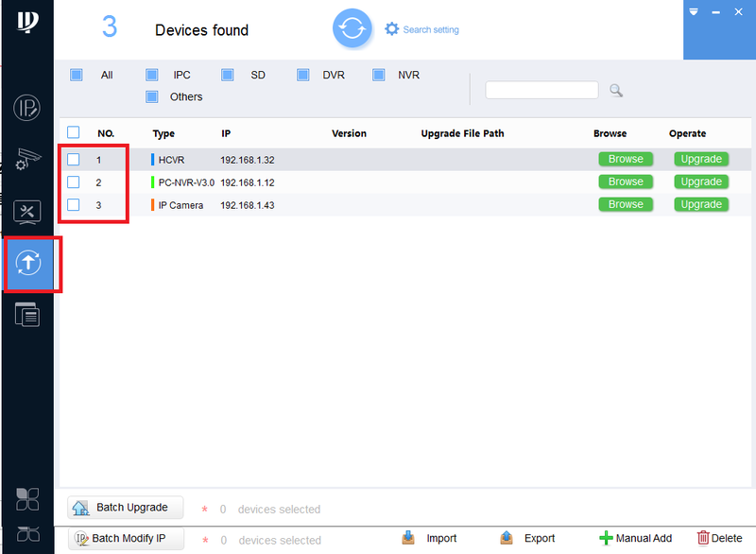This screenshot has width=756, height=554.
Task: Click Upgrade for PC-NVR-V3.0 device
Action: [x=701, y=182]
